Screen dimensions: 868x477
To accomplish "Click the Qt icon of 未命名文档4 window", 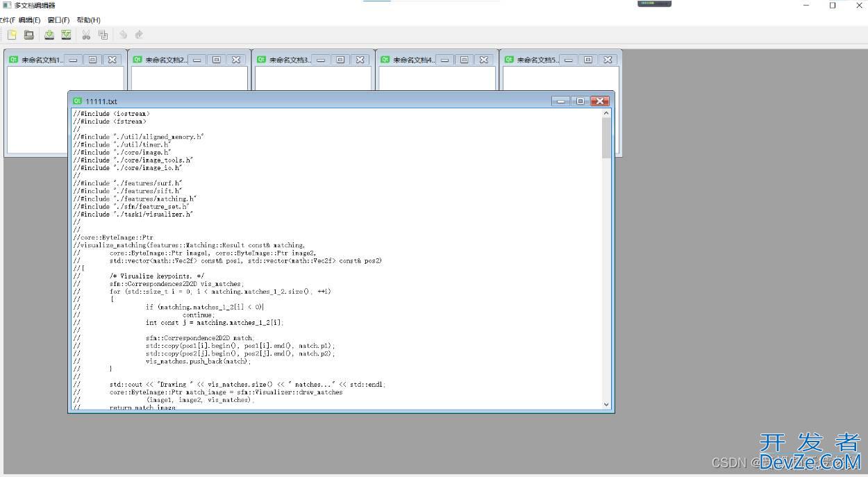I will [x=385, y=60].
